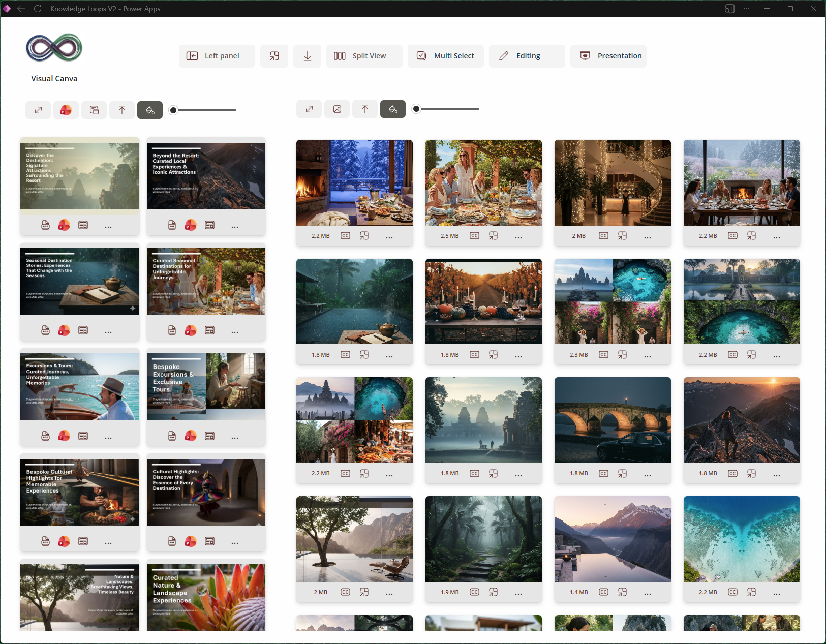This screenshot has height=644, width=826.
Task: Click the upload arrow icon above image gallery
Action: 365,109
